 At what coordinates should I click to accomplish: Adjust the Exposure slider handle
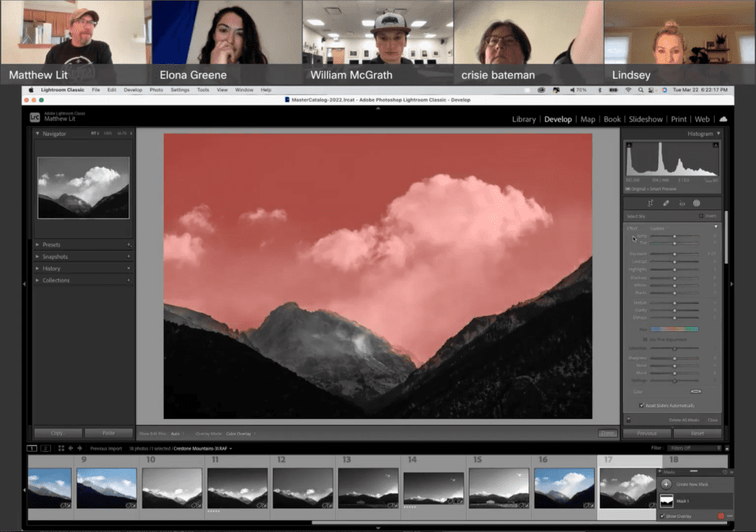(674, 254)
